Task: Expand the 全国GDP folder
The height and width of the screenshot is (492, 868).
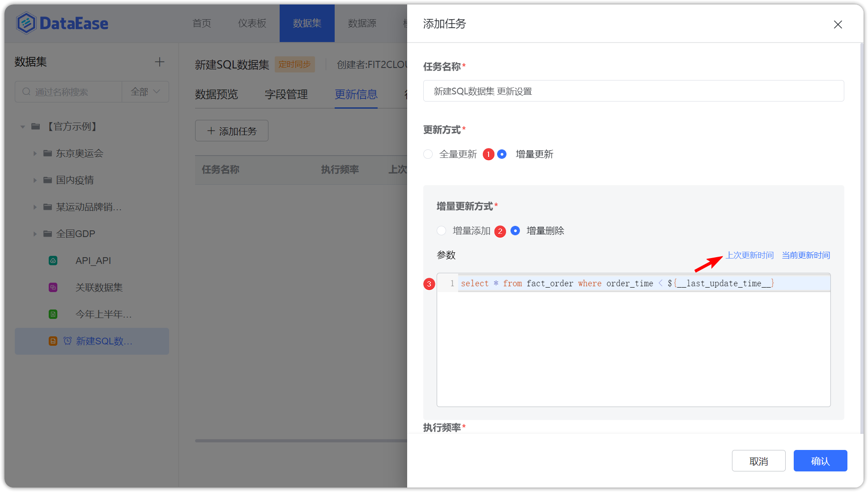Action: click(35, 234)
